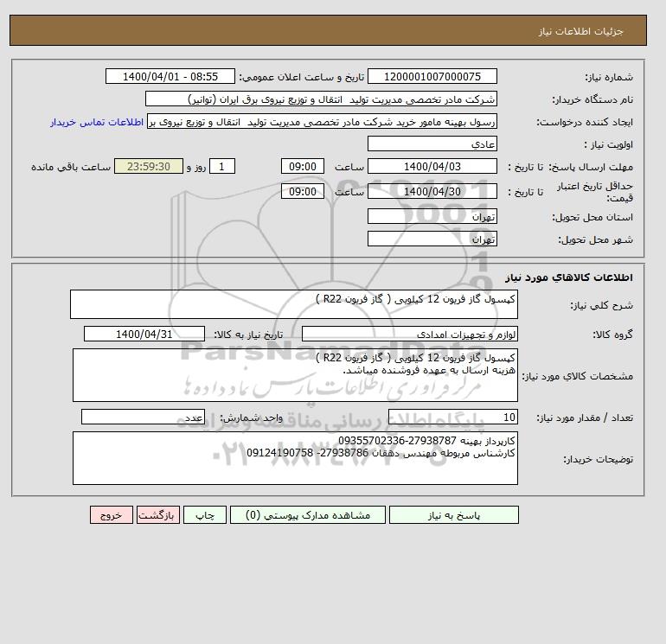Click the text کارپرداز بهینه 09355702336-27938787

[426, 440]
